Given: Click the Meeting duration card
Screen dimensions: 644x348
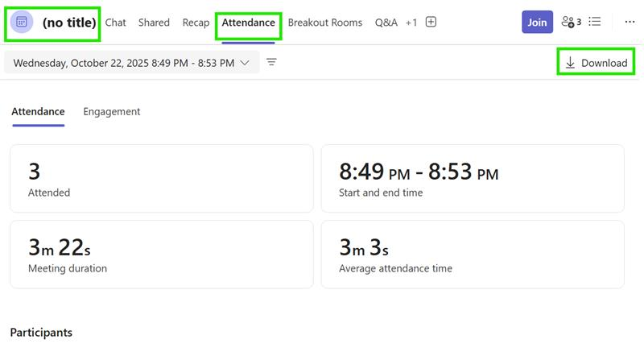Looking at the screenshot, I should (x=161, y=255).
